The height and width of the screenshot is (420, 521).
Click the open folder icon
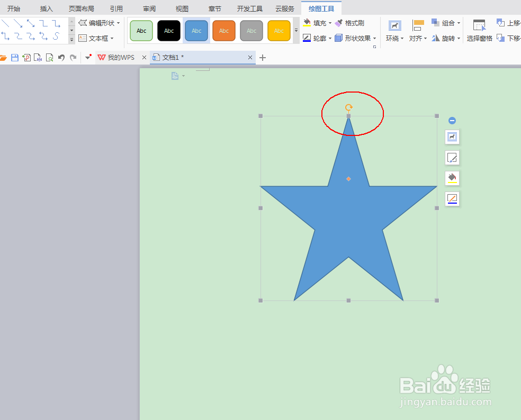(3, 58)
